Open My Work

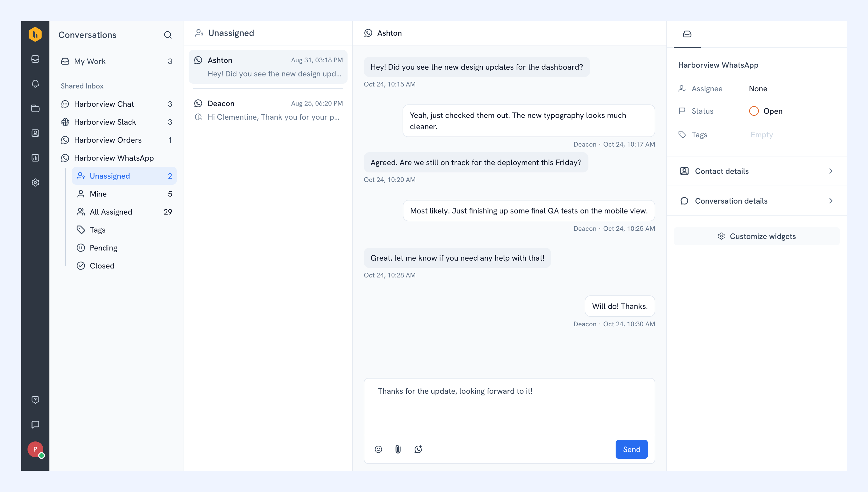click(x=117, y=61)
